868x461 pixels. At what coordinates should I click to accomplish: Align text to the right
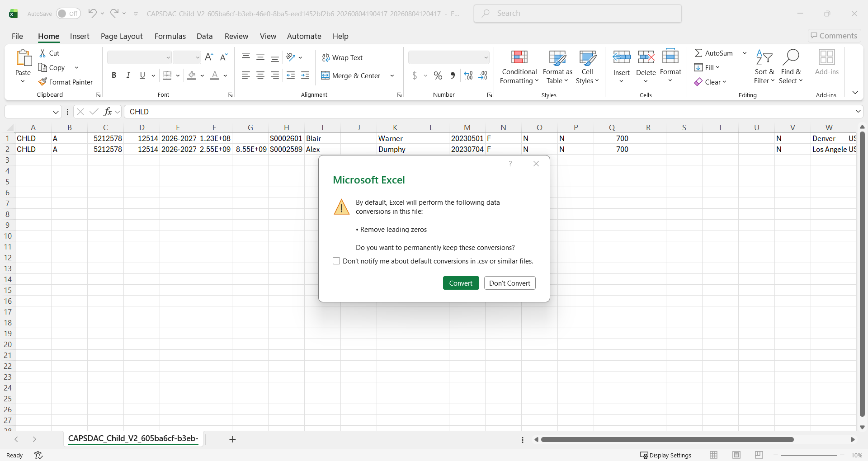pos(275,75)
